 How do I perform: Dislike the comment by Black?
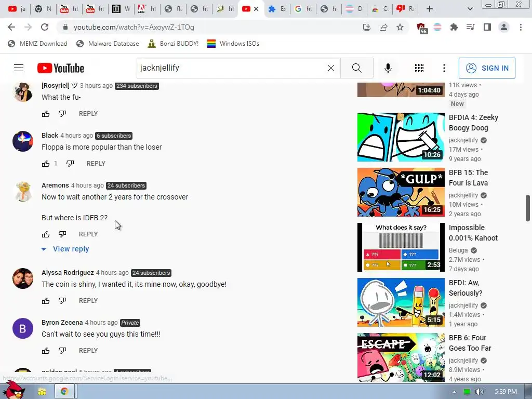pyautogui.click(x=70, y=164)
